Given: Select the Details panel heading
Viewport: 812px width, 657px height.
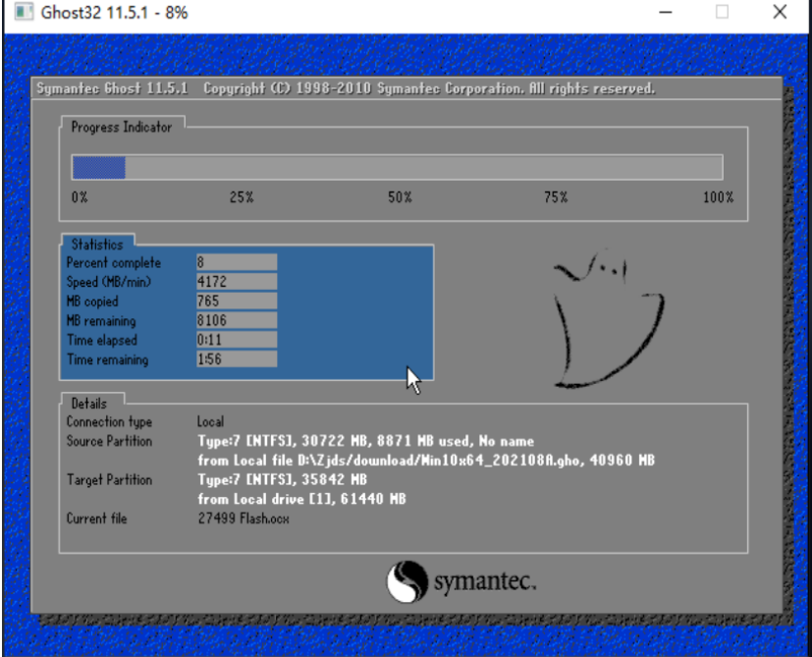Looking at the screenshot, I should pos(88,404).
